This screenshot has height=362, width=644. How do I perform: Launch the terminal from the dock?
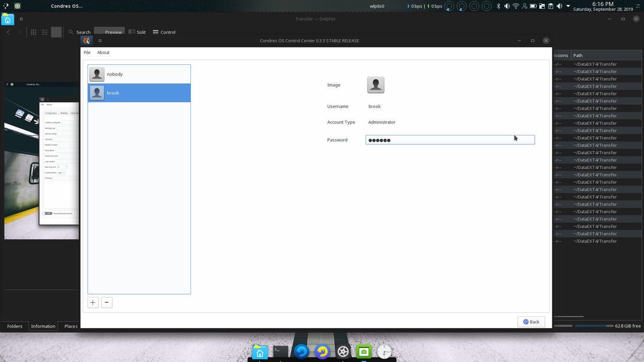(x=281, y=352)
